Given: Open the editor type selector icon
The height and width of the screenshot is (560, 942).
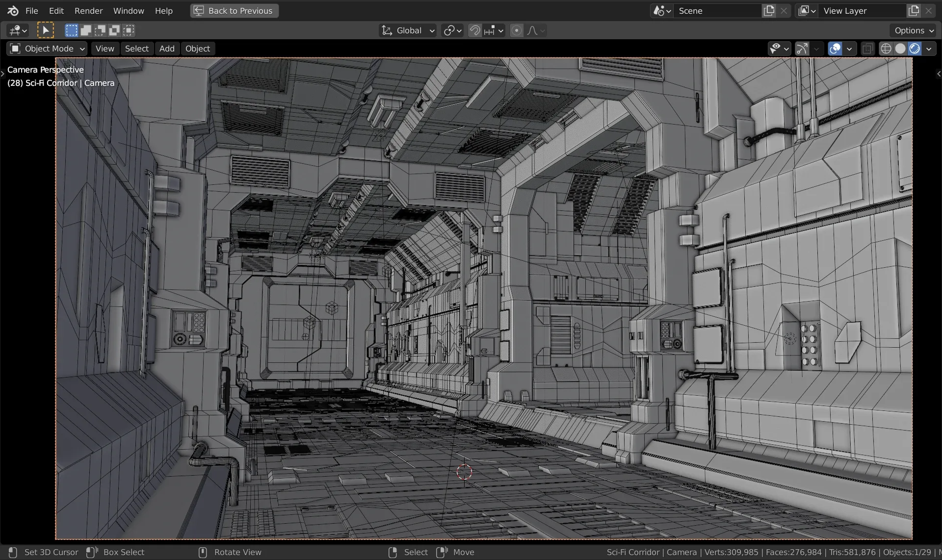Looking at the screenshot, I should pyautogui.click(x=17, y=30).
